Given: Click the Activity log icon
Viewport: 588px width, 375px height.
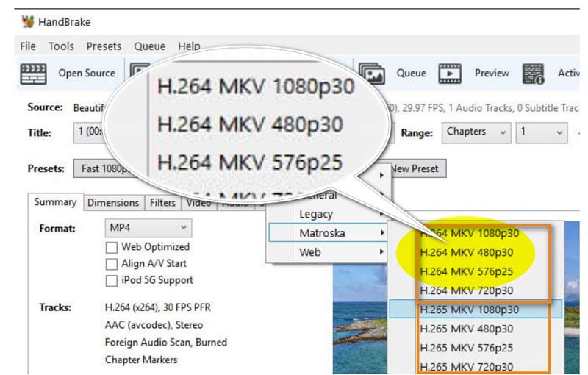Looking at the screenshot, I should (x=534, y=74).
